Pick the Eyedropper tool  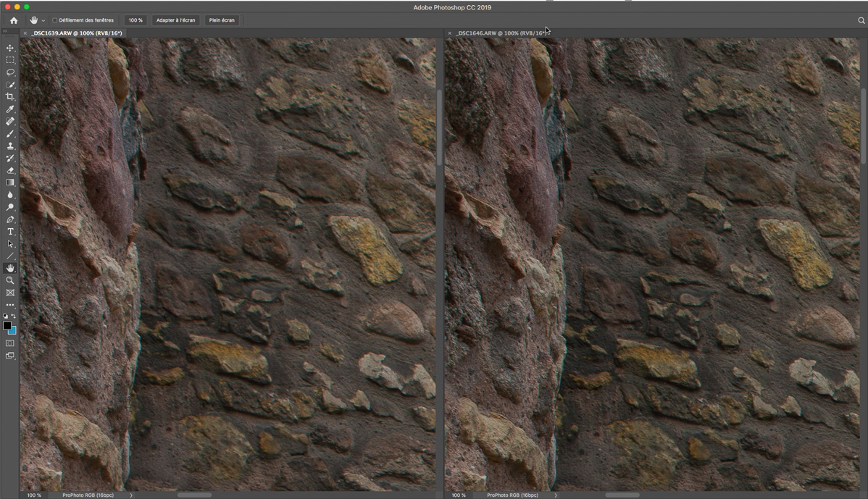(10, 109)
